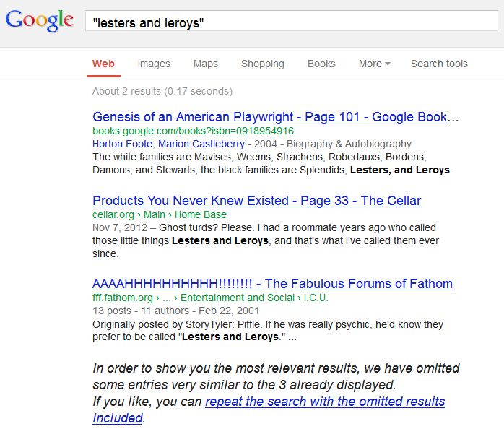This screenshot has width=504, height=434.
Task: Click the fff.fathom.org breadcrumb URL
Action: tap(123, 298)
